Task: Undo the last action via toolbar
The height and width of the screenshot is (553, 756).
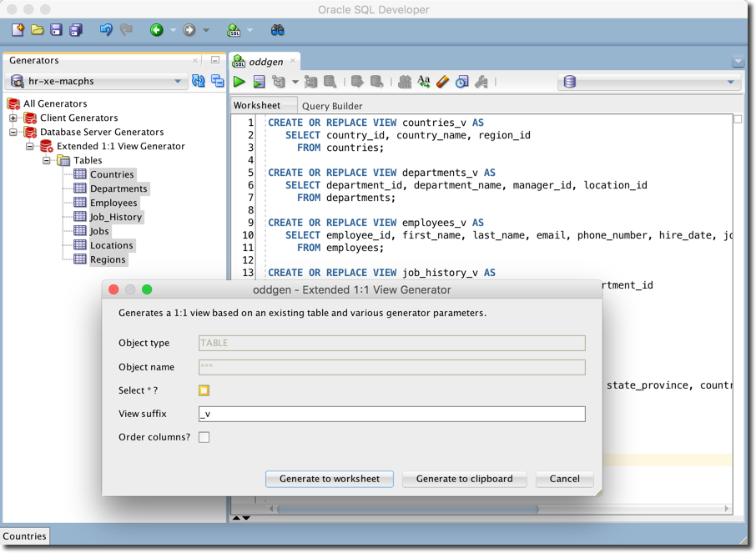Action: coord(106,30)
